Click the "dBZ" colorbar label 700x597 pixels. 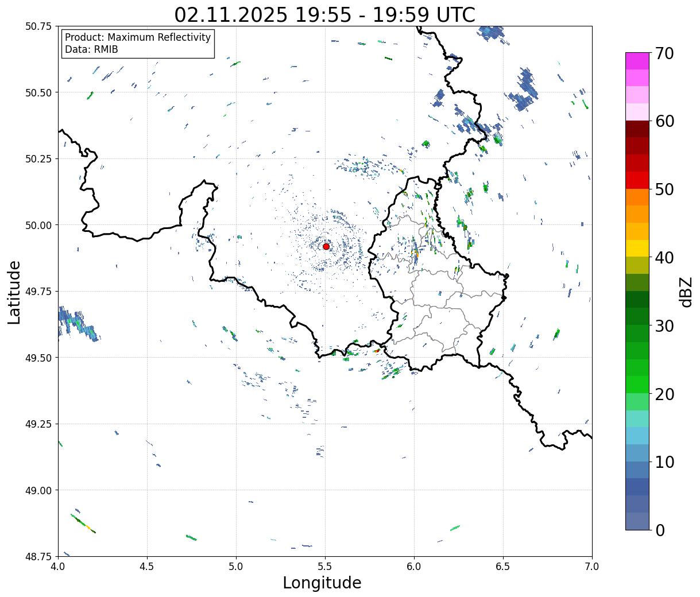point(686,292)
